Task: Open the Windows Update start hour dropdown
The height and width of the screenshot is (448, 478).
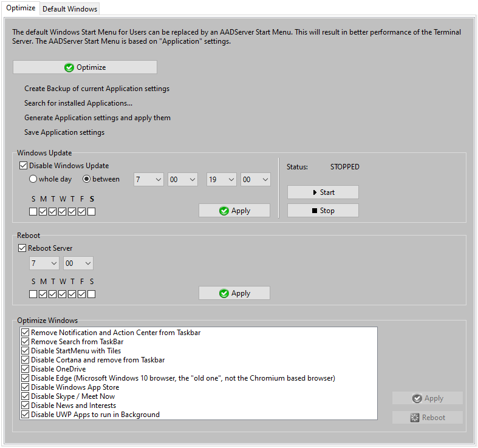Action: tap(149, 180)
